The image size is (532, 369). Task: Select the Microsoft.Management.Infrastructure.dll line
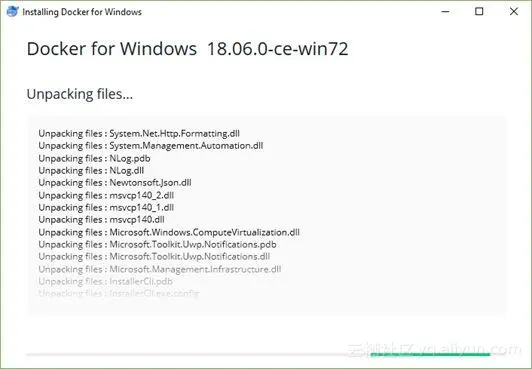click(x=160, y=269)
